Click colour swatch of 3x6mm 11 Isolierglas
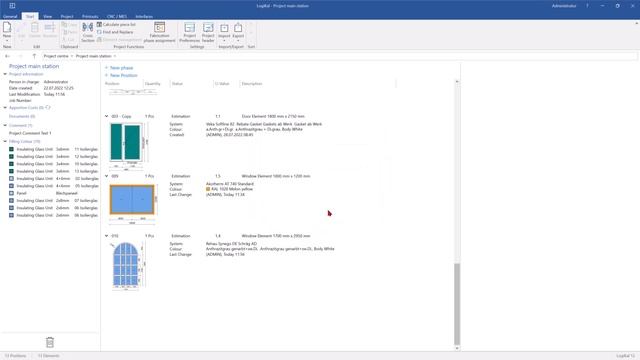Viewport: 640px width, 360px height. [11, 149]
